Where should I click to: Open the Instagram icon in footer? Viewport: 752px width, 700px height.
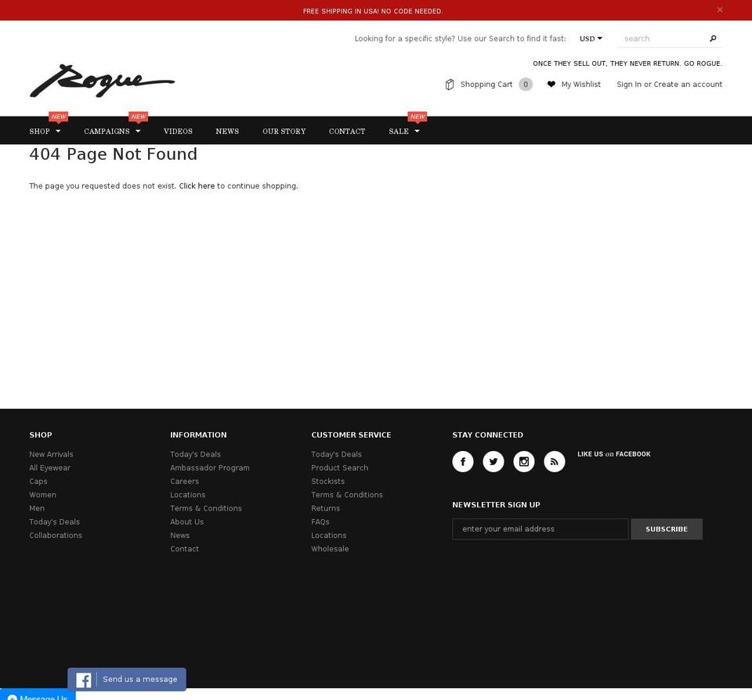pyautogui.click(x=524, y=461)
